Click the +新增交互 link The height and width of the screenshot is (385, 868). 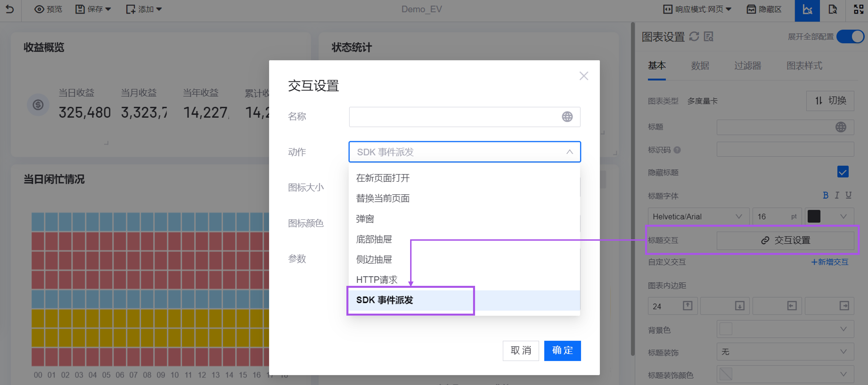coord(829,262)
